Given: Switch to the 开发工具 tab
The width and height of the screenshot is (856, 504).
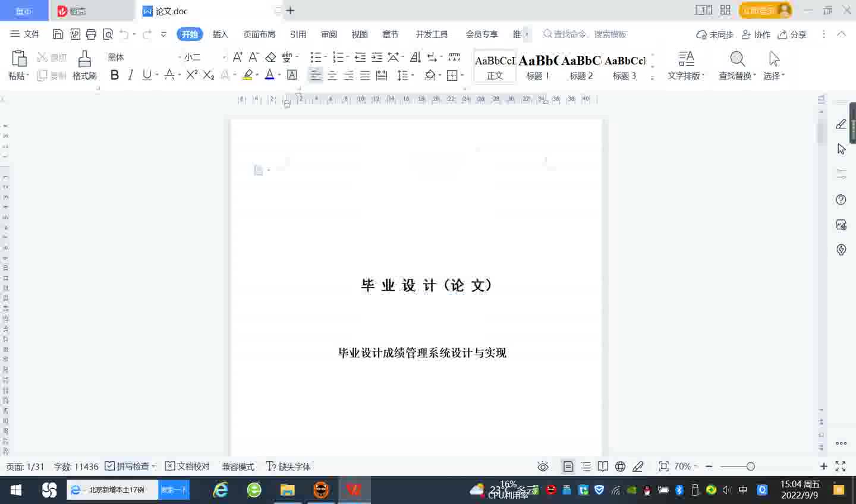Looking at the screenshot, I should click(432, 34).
